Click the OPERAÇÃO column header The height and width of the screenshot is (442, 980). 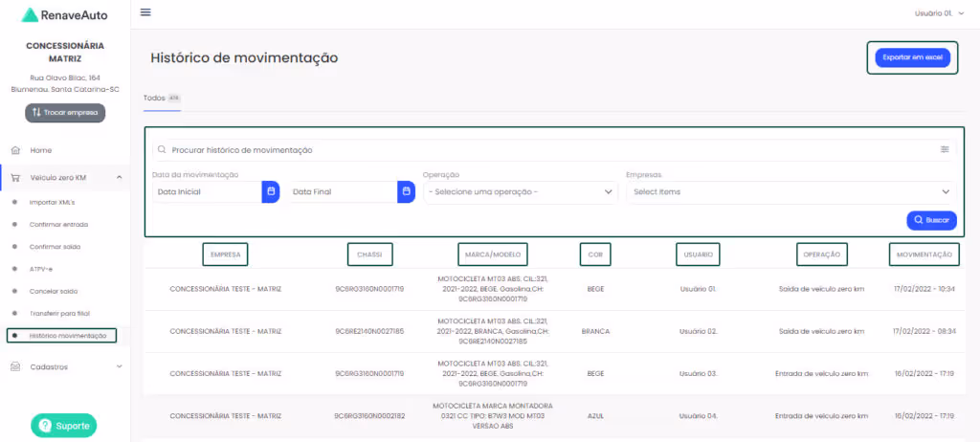click(822, 254)
